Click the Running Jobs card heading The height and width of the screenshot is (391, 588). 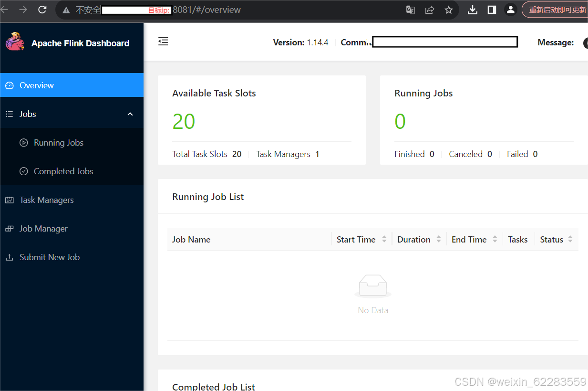pyautogui.click(x=423, y=93)
